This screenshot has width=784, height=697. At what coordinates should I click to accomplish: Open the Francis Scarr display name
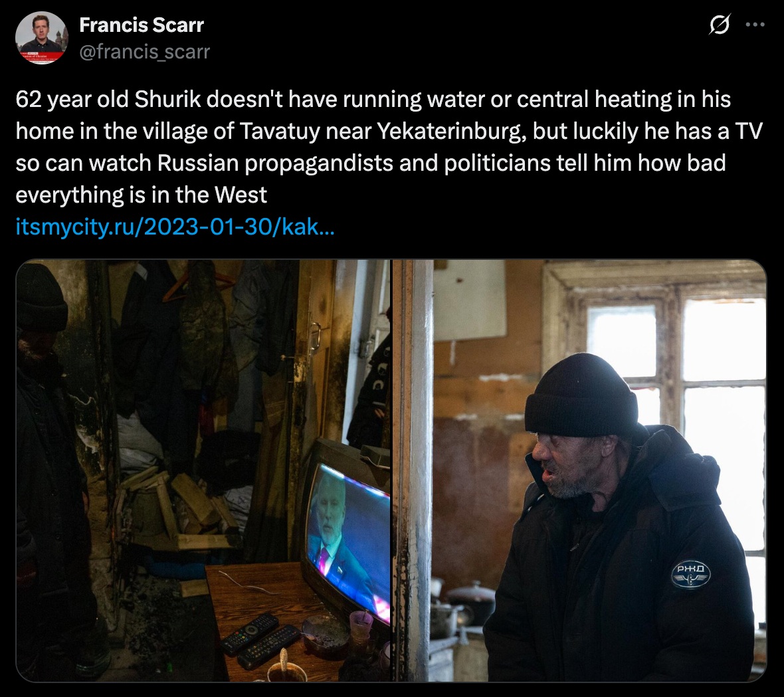pyautogui.click(x=142, y=25)
